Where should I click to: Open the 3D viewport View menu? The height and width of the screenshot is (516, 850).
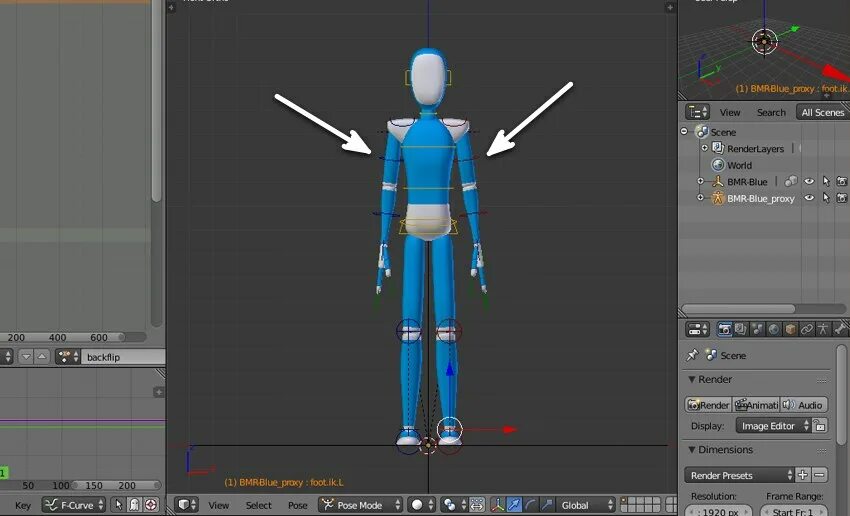pos(219,505)
